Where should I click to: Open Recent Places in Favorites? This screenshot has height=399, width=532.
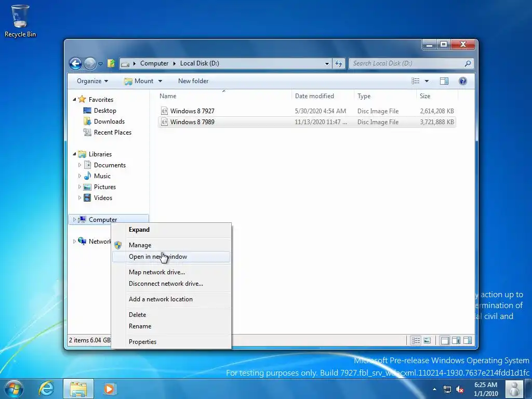tap(113, 132)
